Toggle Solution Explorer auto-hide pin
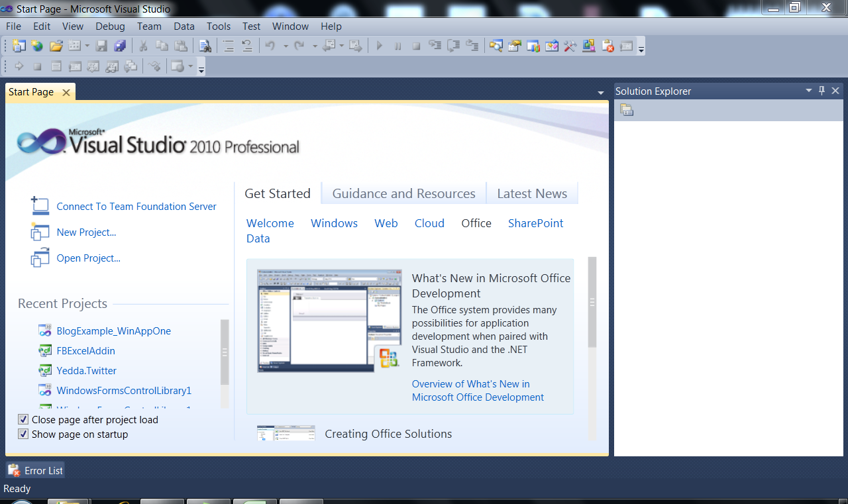This screenshot has height=504, width=848. pos(821,91)
